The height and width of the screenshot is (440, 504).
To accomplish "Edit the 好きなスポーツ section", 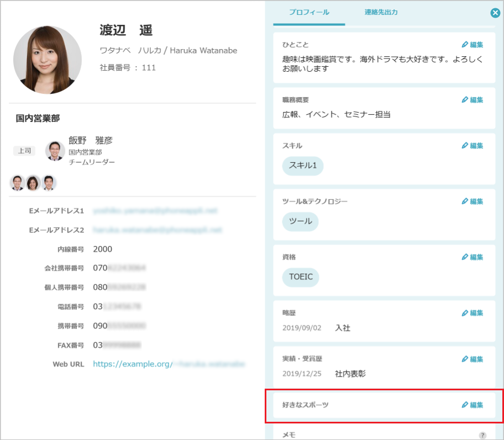I will [x=473, y=405].
